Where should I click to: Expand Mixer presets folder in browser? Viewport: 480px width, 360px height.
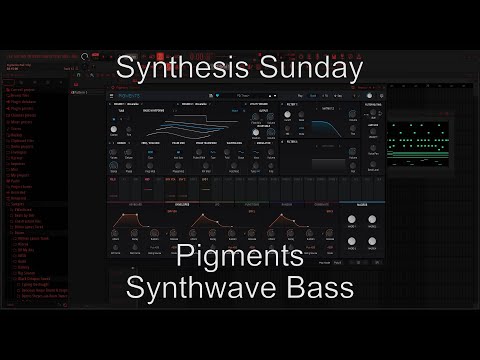pos(19,122)
